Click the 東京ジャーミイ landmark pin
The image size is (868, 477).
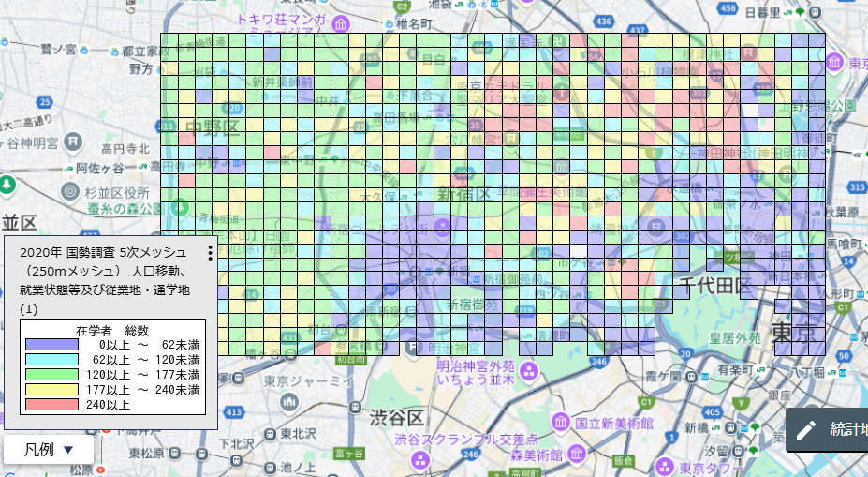[x=289, y=402]
